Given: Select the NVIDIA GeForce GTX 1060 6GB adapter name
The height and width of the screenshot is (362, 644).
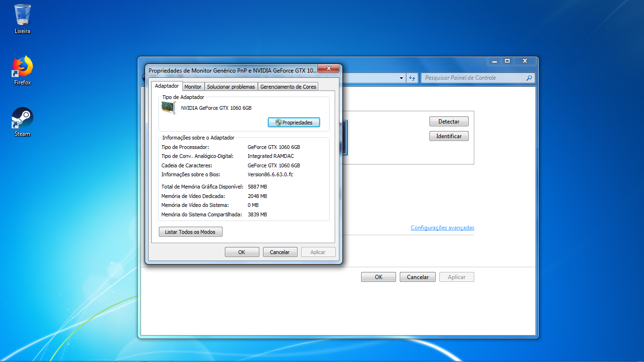Looking at the screenshot, I should [216, 108].
